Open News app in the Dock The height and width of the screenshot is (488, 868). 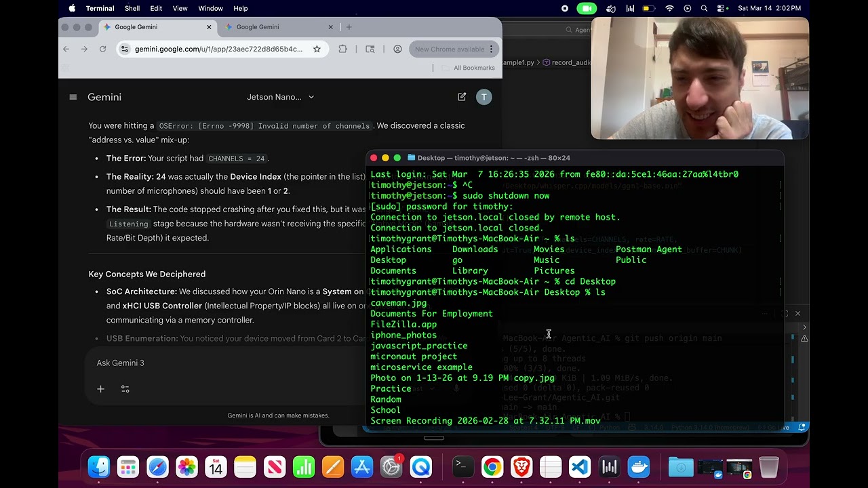275,467
